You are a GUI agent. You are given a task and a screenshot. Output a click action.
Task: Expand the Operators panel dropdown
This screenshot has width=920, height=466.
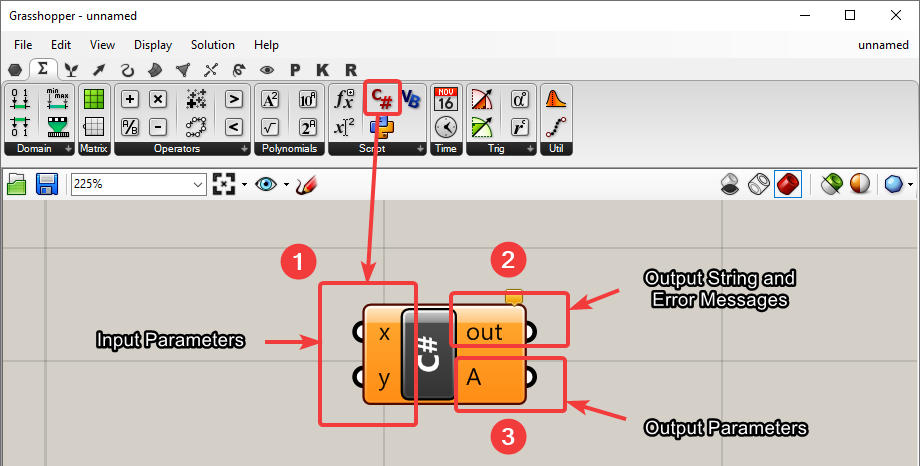pyautogui.click(x=243, y=148)
